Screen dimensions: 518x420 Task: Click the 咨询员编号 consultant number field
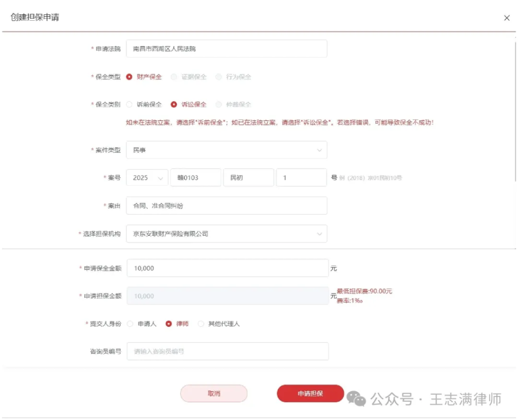(227, 351)
